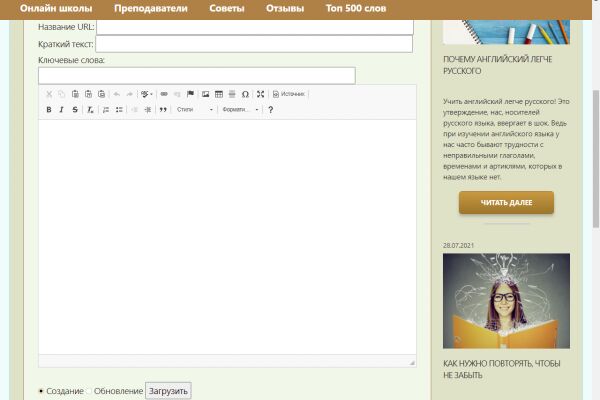Image resolution: width=600 pixels, height=400 pixels.
Task: Click the Copy icon in editor toolbar
Action: tap(62, 94)
